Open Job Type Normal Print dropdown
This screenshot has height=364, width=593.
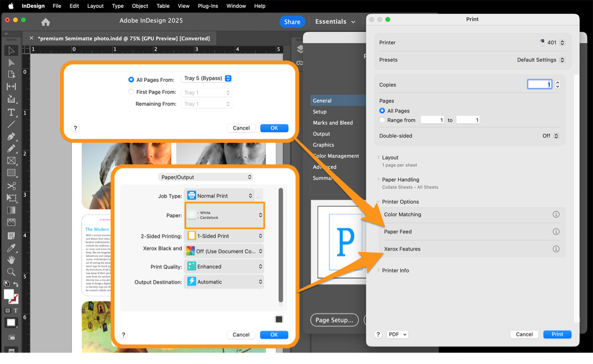[219, 196]
